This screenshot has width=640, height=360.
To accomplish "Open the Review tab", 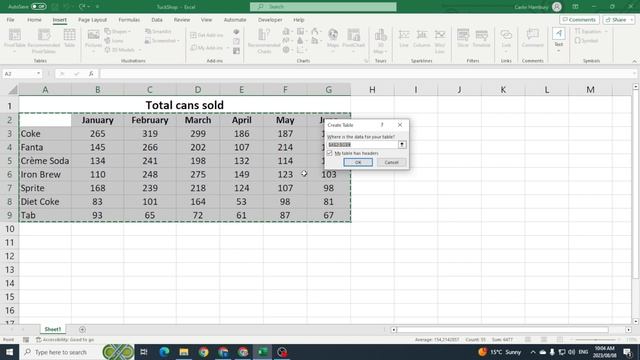I will pyautogui.click(x=182, y=20).
